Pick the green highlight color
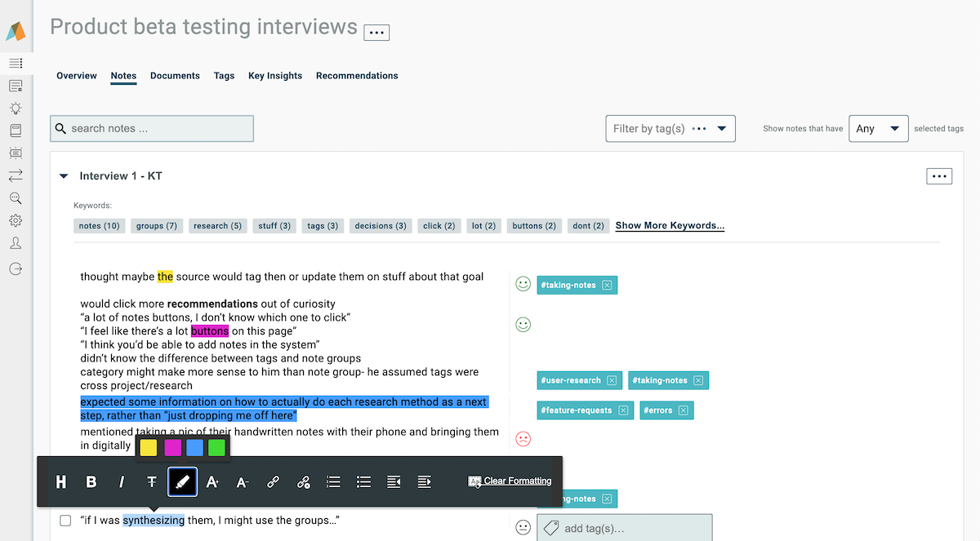The width and height of the screenshot is (980, 541). [x=216, y=447]
